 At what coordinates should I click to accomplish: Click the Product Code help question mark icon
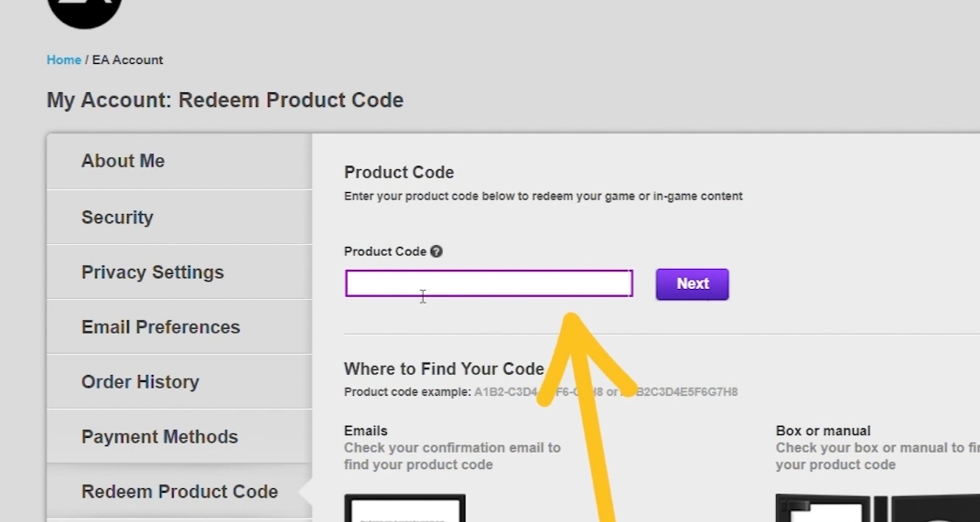(x=436, y=251)
